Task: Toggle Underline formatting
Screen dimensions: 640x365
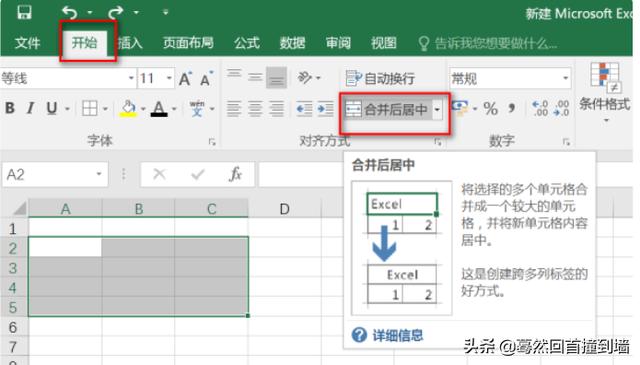Action: [51, 108]
